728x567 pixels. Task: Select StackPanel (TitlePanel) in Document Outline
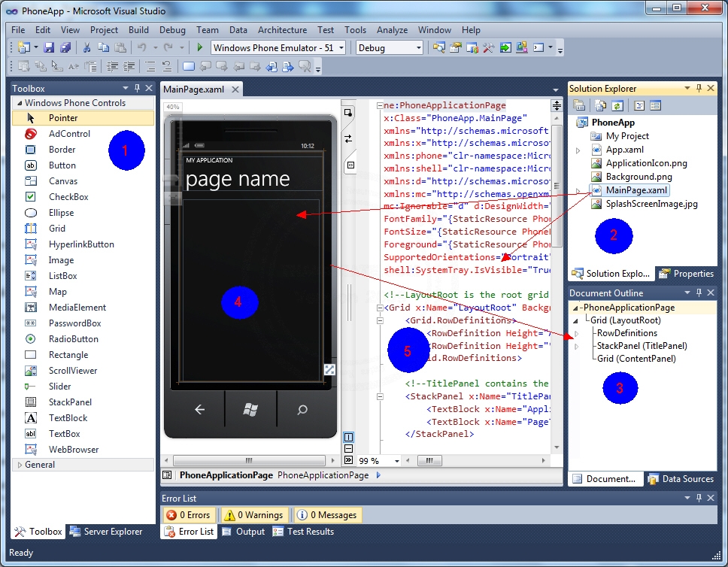(642, 346)
